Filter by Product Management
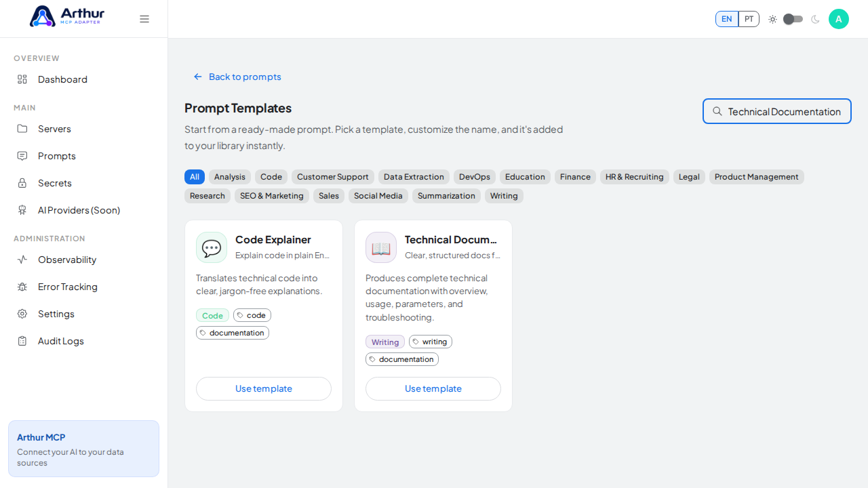868x488 pixels. (x=757, y=177)
